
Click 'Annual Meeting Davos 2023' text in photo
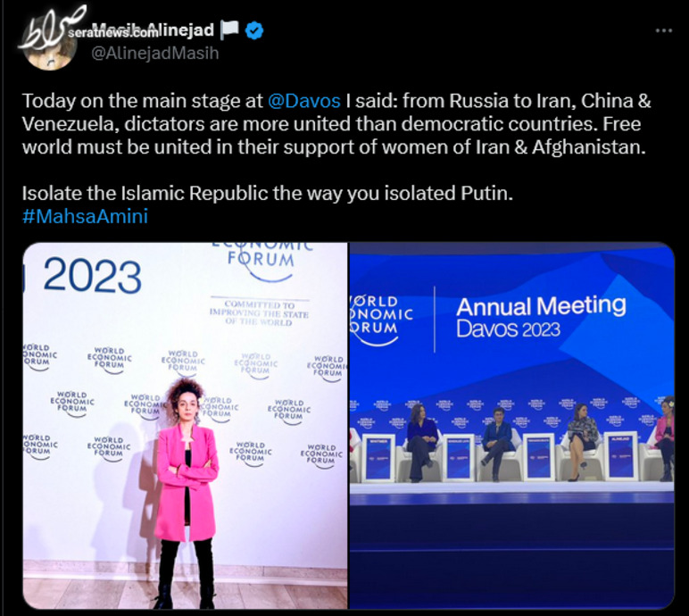[541, 318]
